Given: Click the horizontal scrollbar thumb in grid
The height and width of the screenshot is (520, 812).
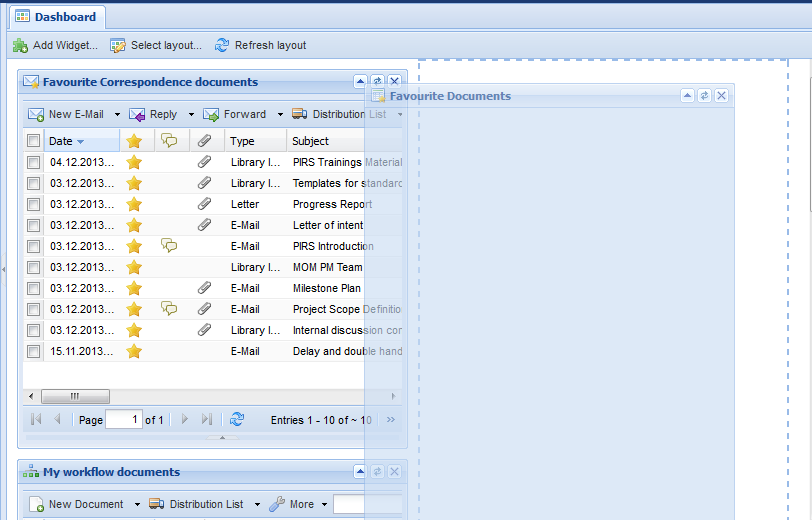Looking at the screenshot, I should click(x=76, y=397).
